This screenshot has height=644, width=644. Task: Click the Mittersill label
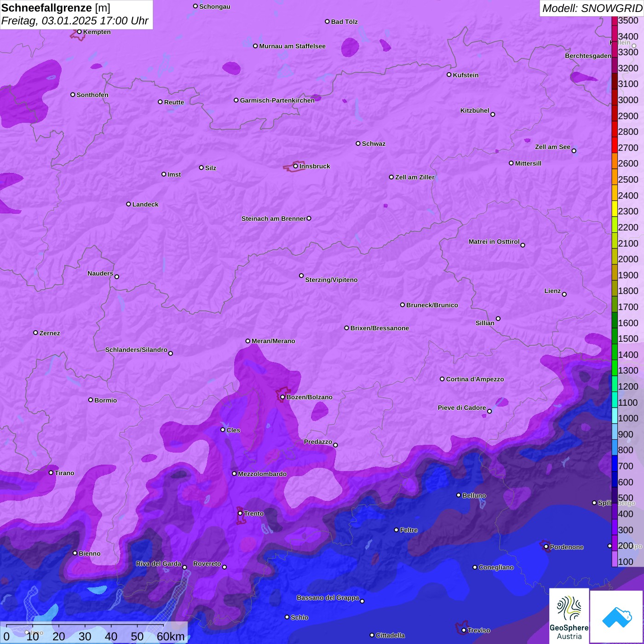point(529,163)
